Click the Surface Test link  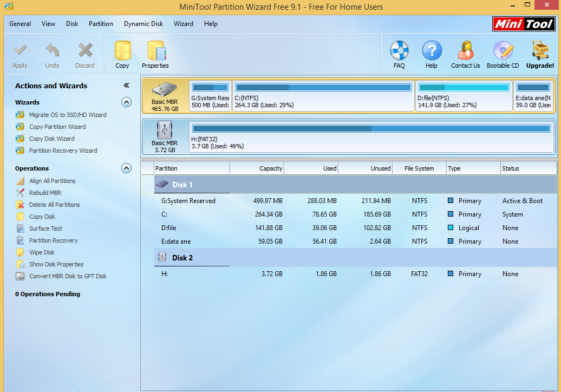pyautogui.click(x=46, y=228)
